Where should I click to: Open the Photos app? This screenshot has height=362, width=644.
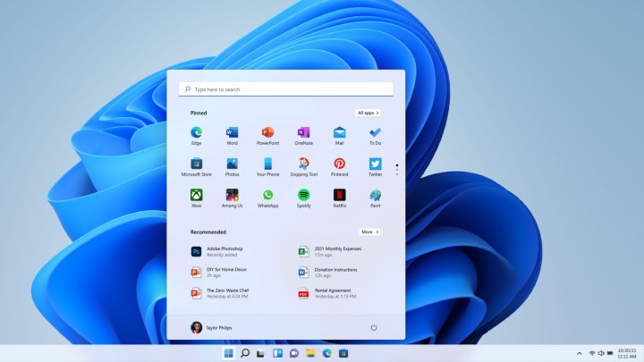[232, 167]
